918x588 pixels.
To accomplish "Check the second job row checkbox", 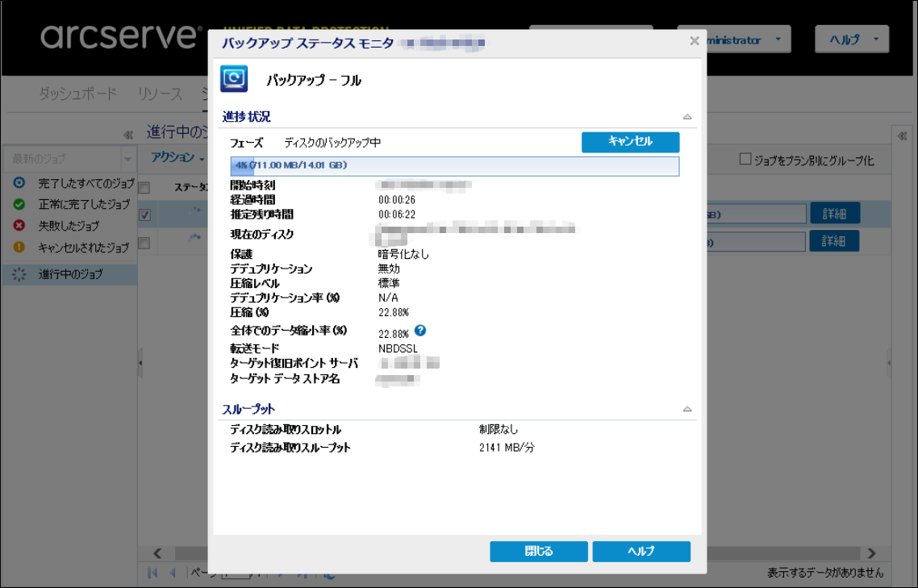I will [x=144, y=242].
